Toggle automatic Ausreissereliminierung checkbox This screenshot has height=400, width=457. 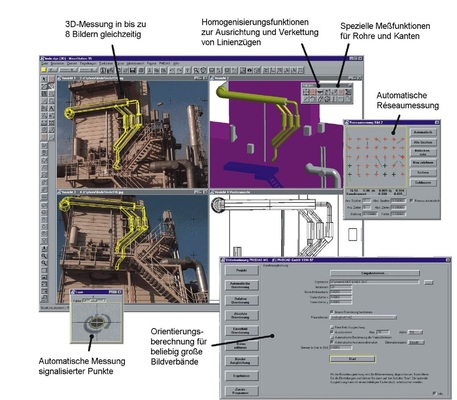[x=332, y=342]
